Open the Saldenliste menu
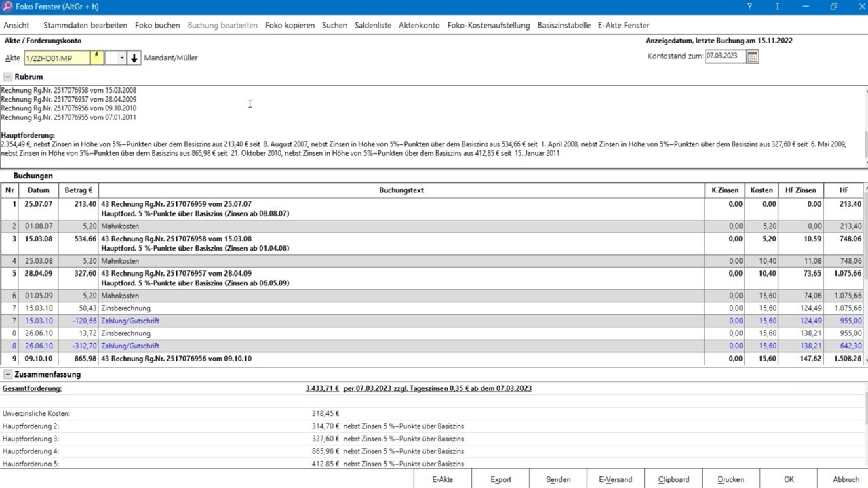This screenshot has height=488, width=868. pyautogui.click(x=373, y=25)
